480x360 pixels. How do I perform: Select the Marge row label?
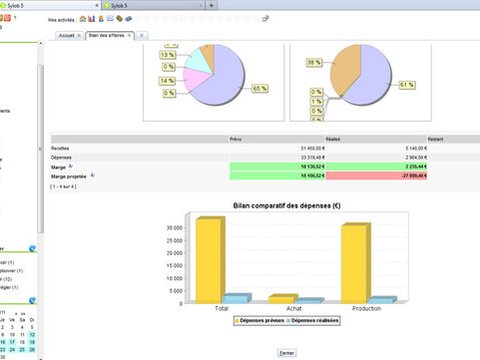click(x=58, y=167)
